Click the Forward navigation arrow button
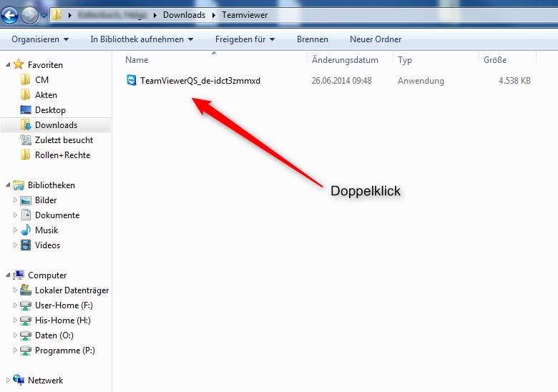 tap(29, 15)
